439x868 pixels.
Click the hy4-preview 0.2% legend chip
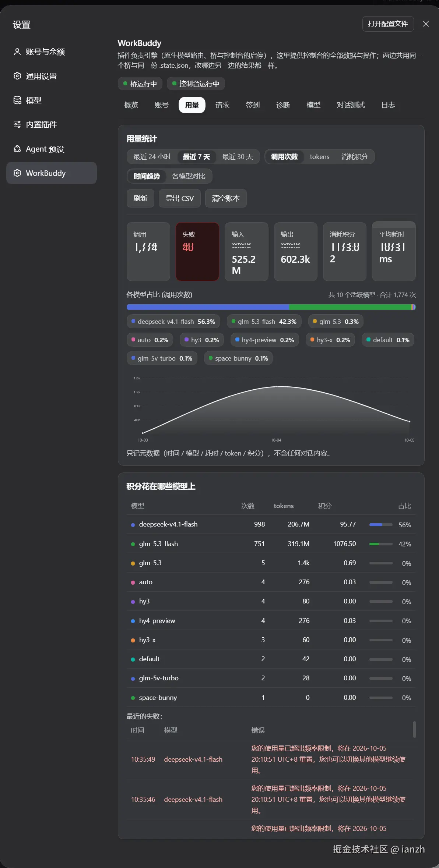click(x=265, y=340)
